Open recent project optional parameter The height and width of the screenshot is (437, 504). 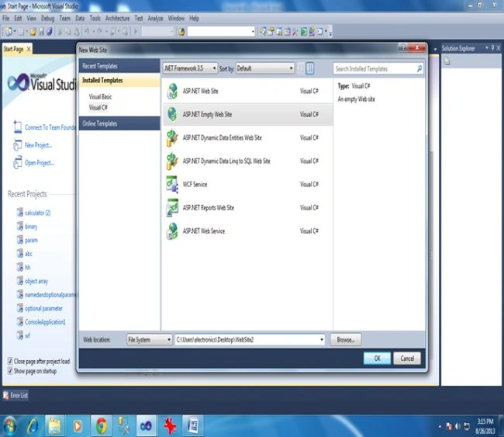click(x=43, y=308)
